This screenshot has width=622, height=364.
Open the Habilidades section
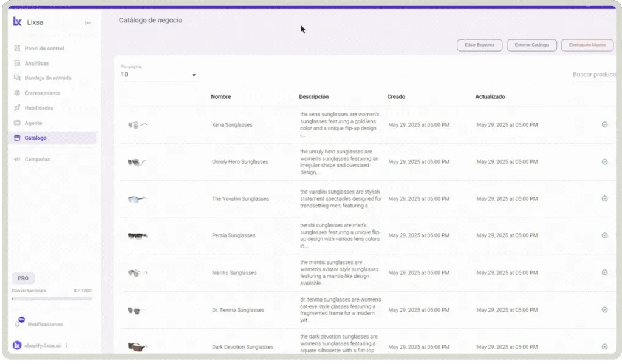point(39,108)
